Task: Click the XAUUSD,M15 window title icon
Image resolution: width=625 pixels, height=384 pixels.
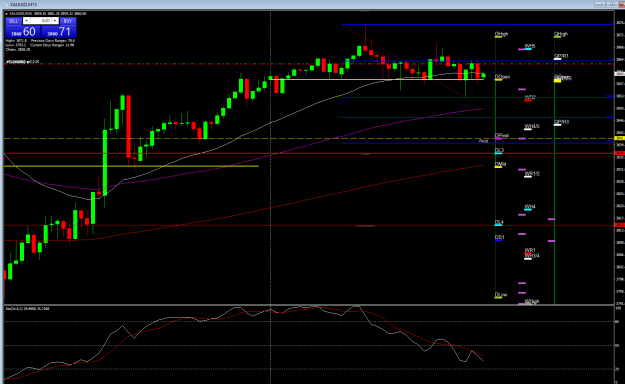Action: pos(6,4)
